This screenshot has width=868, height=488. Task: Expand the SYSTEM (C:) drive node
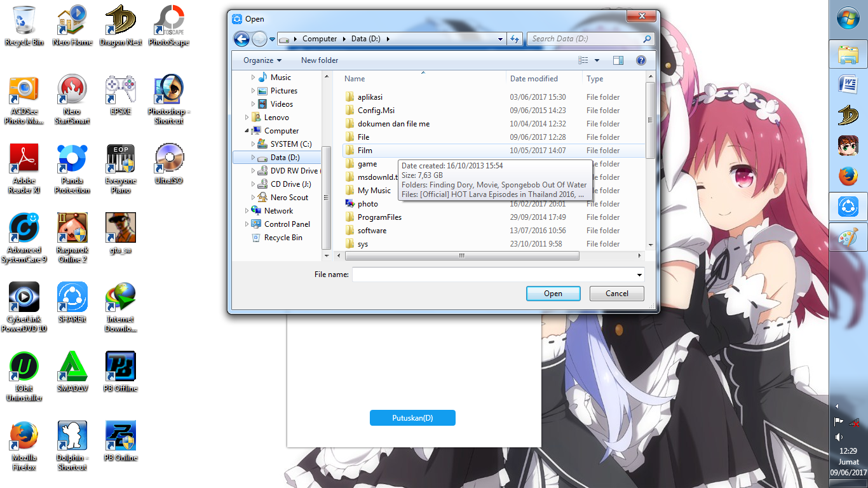click(x=253, y=144)
